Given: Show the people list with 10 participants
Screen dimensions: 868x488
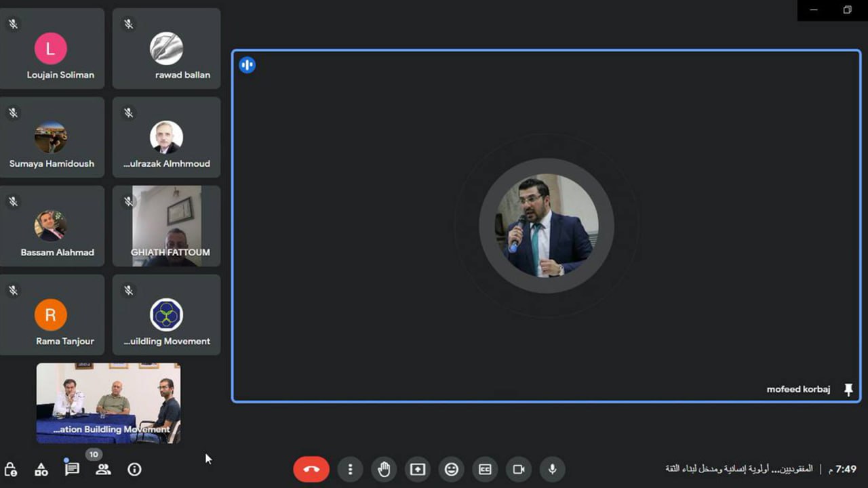Looking at the screenshot, I should pos(103,469).
